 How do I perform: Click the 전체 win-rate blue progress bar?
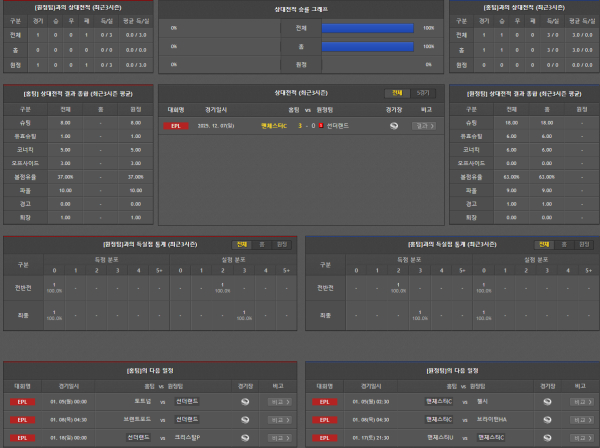(365, 28)
